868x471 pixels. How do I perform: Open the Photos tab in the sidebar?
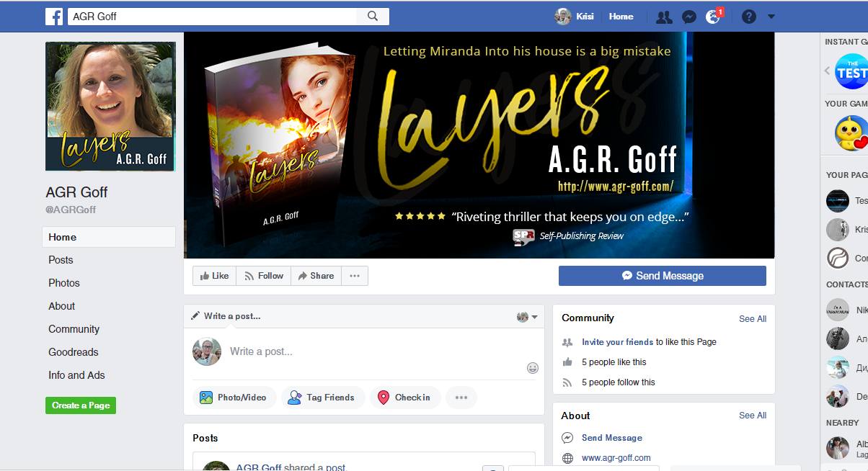[64, 283]
